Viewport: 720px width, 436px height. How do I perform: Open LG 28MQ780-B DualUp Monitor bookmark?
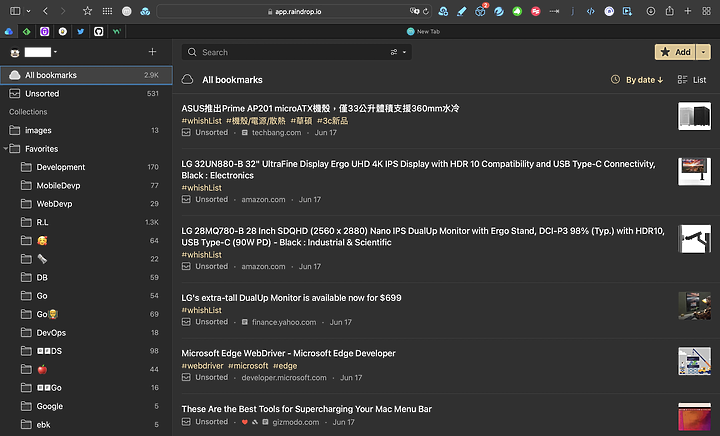click(x=423, y=236)
